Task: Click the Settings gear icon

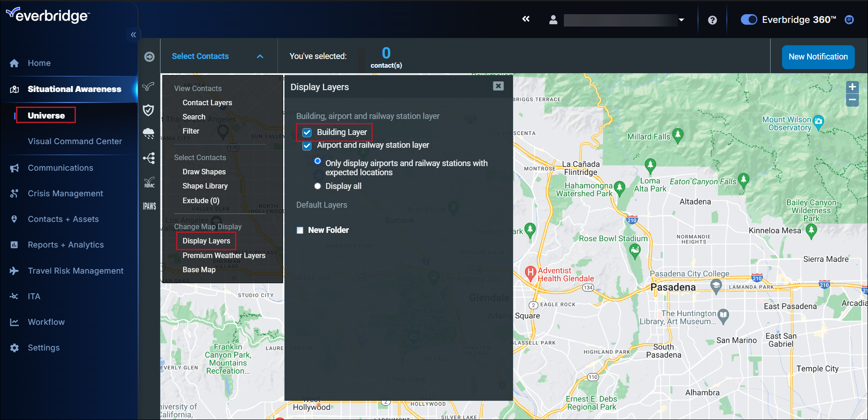Action: click(14, 348)
